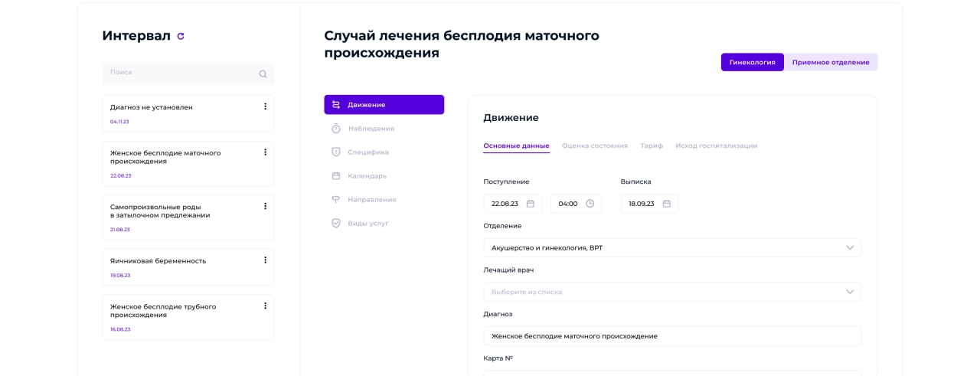Screen dimensions: 980x376
Task: Click the refresh icon next to Интервал
Action: pos(181,36)
